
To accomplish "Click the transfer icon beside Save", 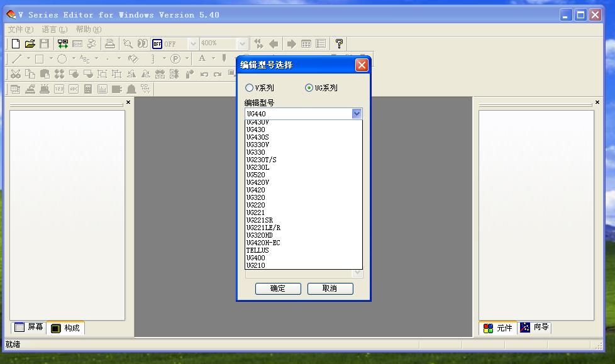I will (62, 44).
